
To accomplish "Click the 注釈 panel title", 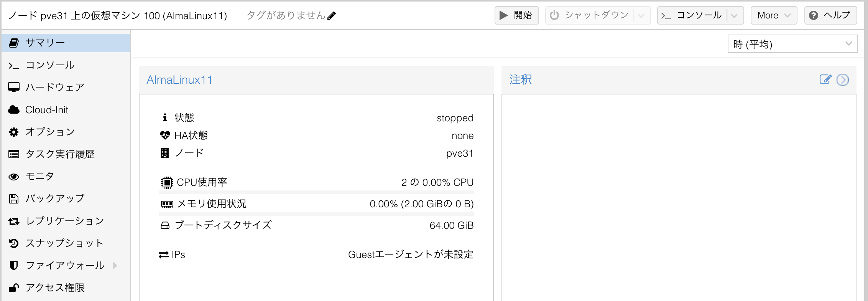I will coord(521,80).
